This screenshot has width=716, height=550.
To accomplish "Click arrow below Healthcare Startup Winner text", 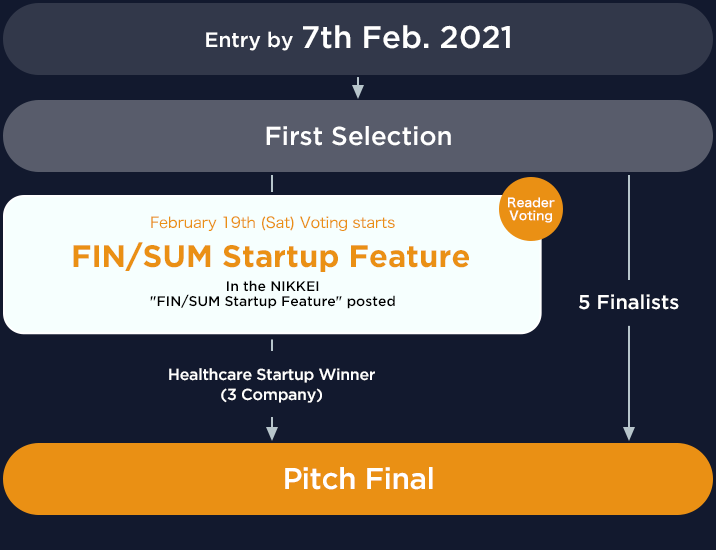I will click(272, 428).
